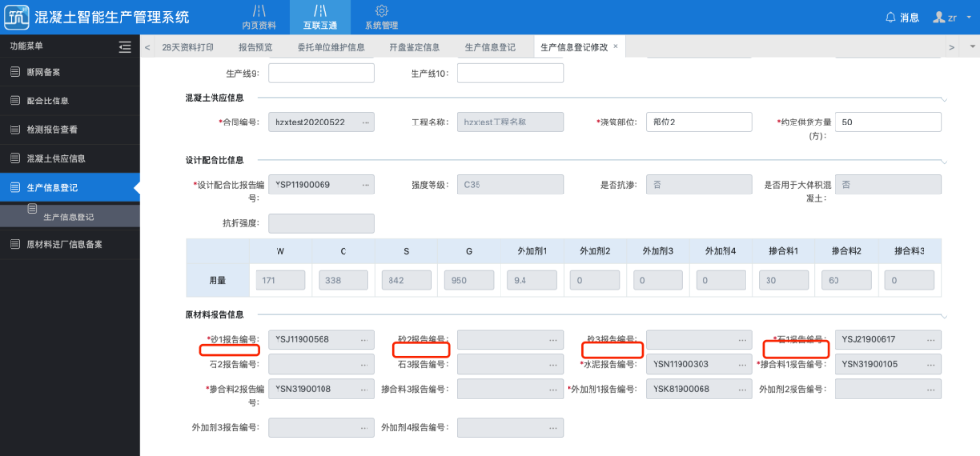Expand 生产信息登记 sidebar menu

(x=69, y=187)
